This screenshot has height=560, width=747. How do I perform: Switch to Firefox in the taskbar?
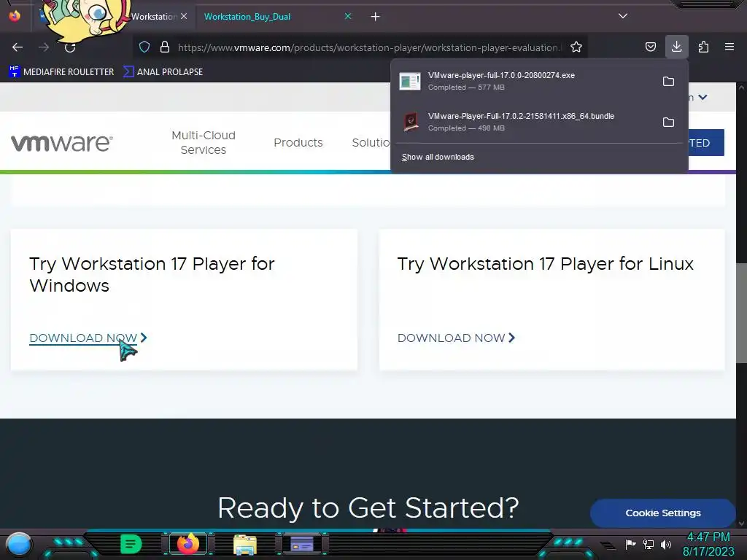click(x=188, y=544)
